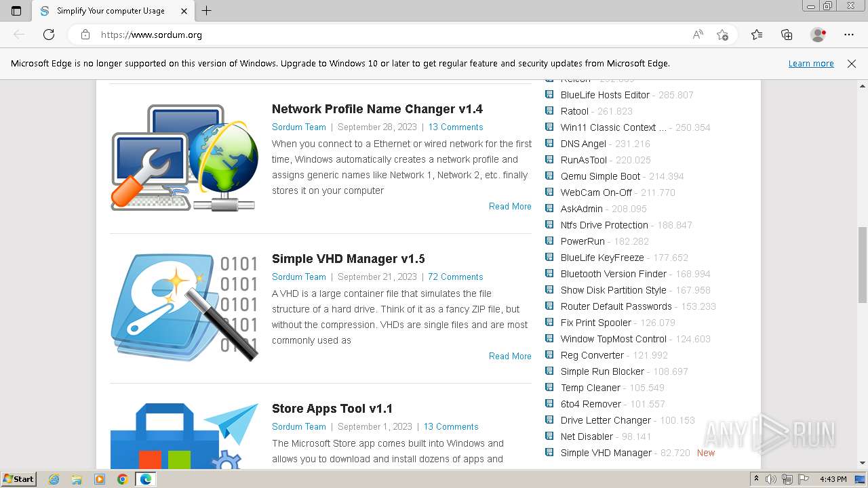Open the Windows Start button
The width and height of the screenshot is (868, 488).
19,479
